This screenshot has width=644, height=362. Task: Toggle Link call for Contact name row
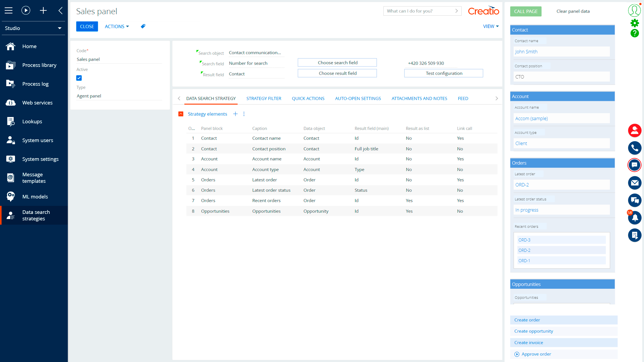pyautogui.click(x=460, y=138)
